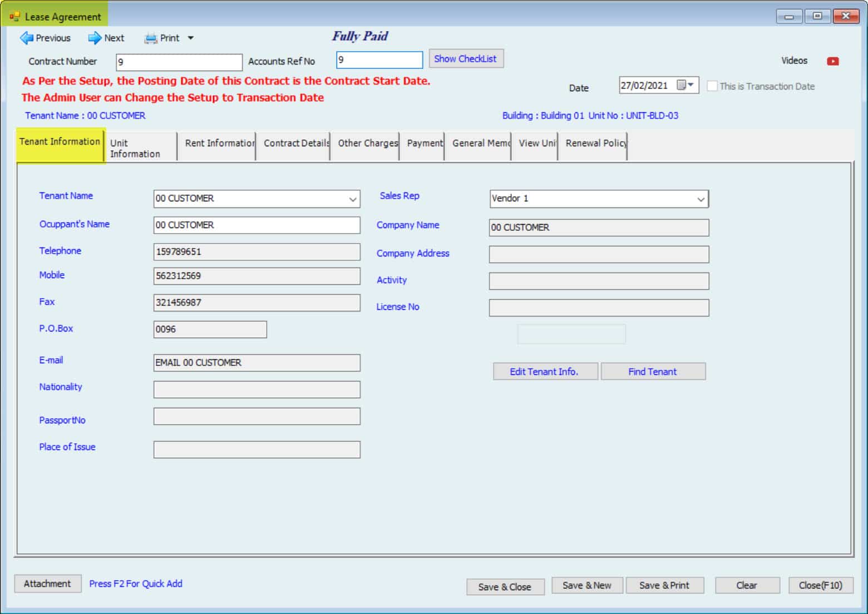Switch to the Payment tab
The image size is (868, 614).
pos(422,146)
